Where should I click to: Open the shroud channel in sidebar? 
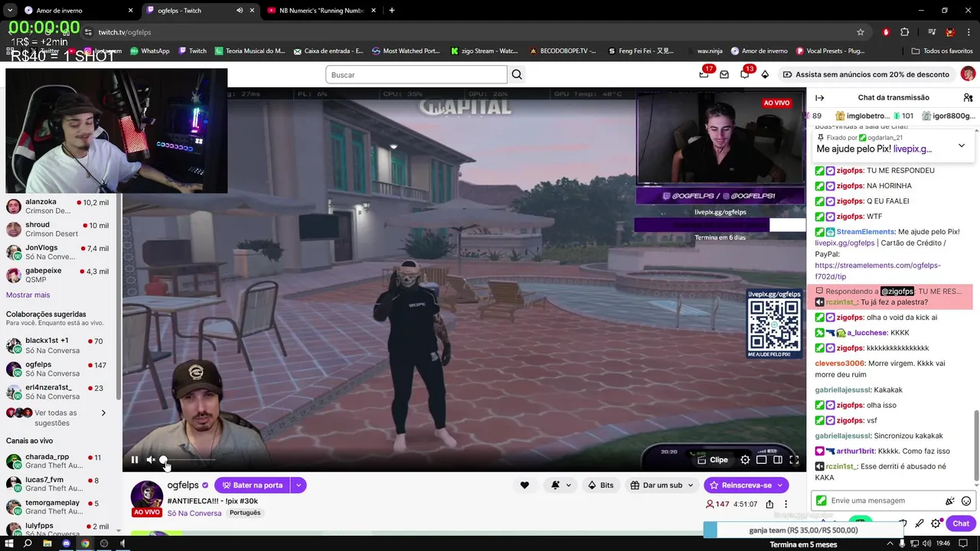57,230
